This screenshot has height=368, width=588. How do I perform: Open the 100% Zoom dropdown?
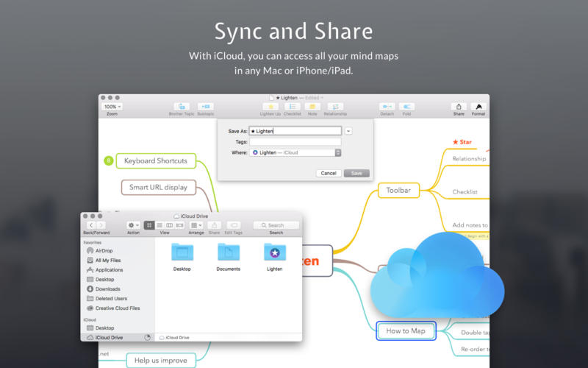click(x=112, y=107)
